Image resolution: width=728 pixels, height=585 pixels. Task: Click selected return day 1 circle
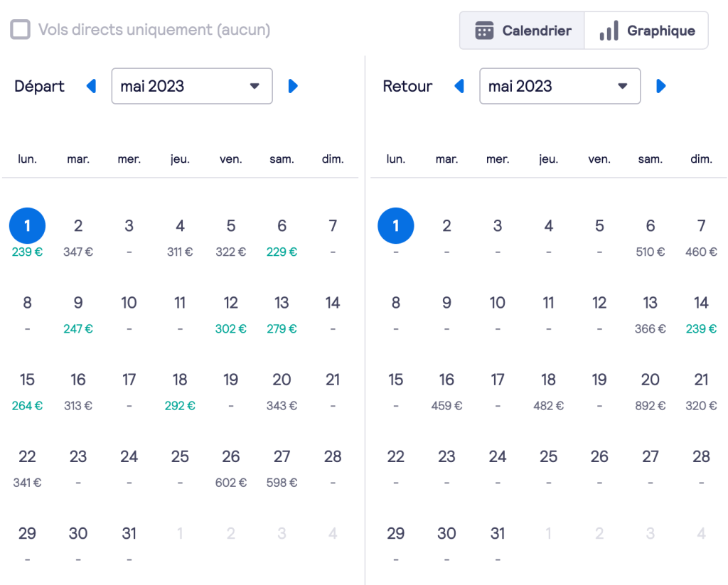(396, 226)
